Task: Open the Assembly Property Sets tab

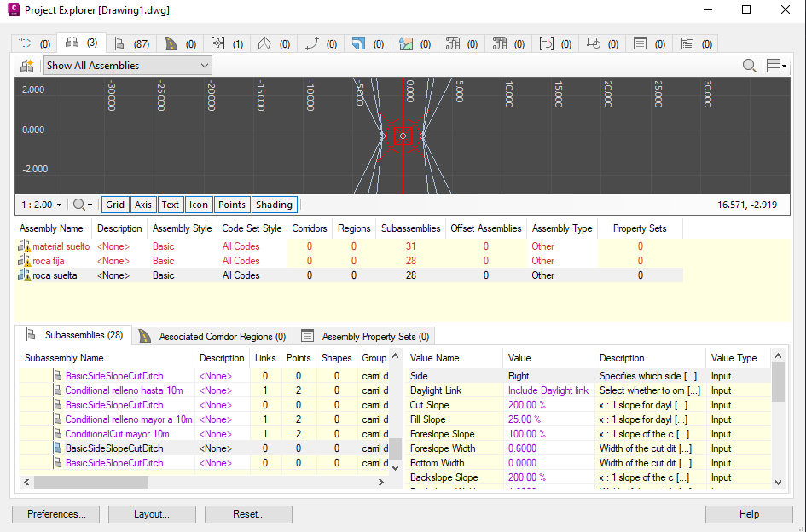Action: pyautogui.click(x=367, y=336)
